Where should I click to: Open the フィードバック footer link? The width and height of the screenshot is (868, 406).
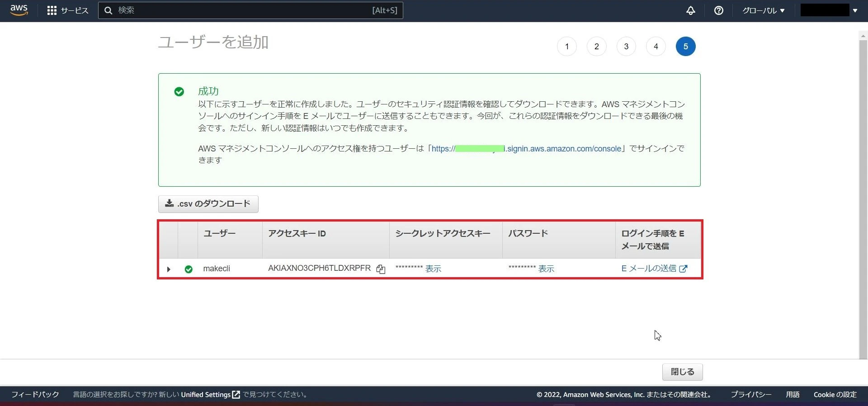click(x=35, y=395)
